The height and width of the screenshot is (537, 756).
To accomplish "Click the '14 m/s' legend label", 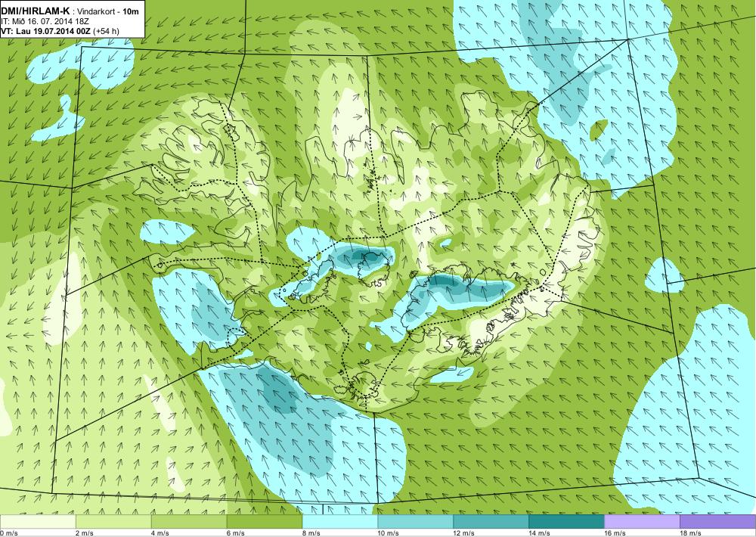I will coord(540,533).
